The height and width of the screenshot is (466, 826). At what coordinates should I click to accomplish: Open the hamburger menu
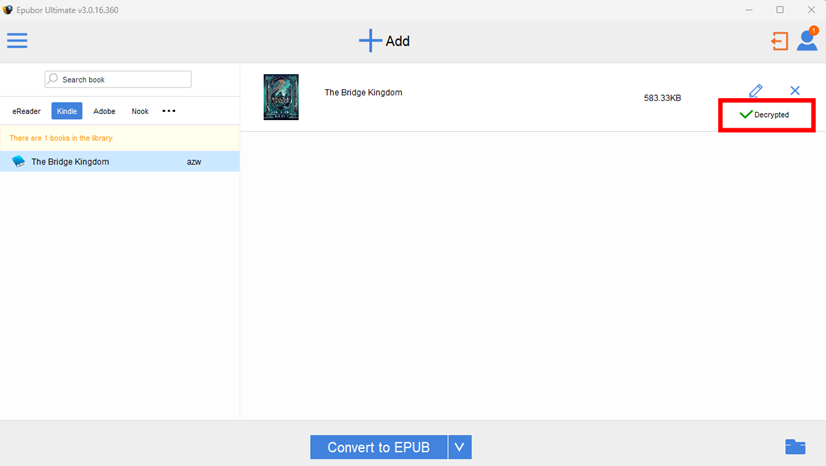(17, 41)
